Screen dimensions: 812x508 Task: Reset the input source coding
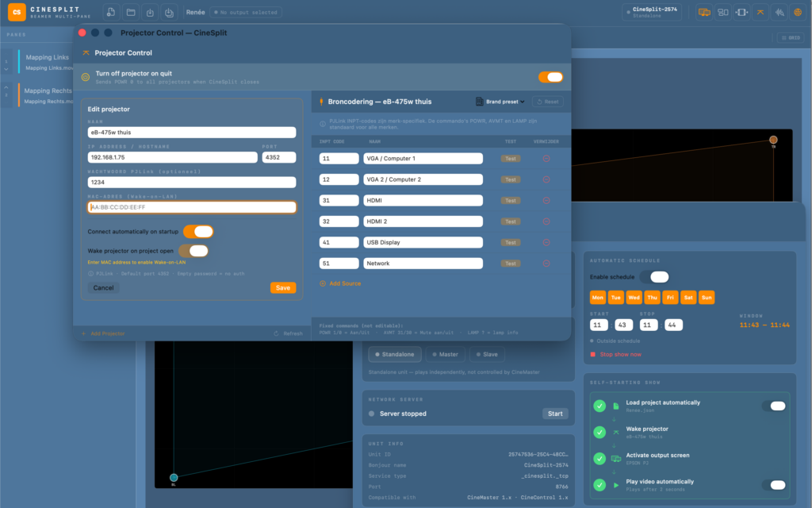point(547,102)
